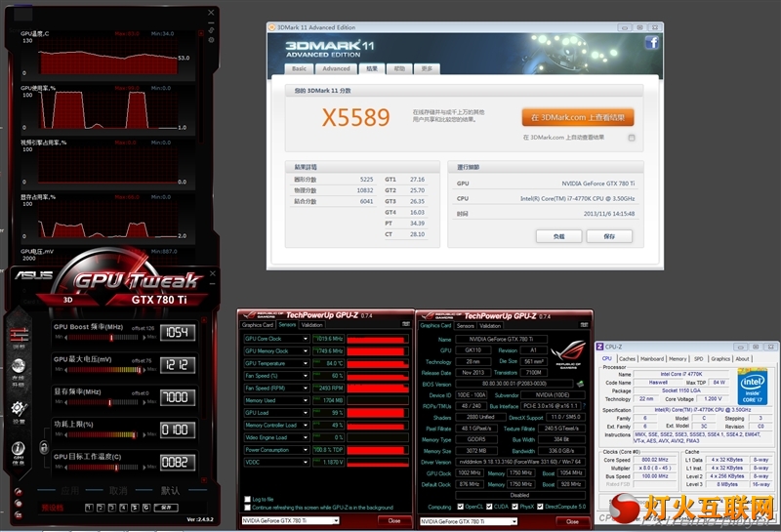The height and width of the screenshot is (532, 781).
Task: Click the Default (默认) button in GPU Tweak
Action: (x=170, y=491)
